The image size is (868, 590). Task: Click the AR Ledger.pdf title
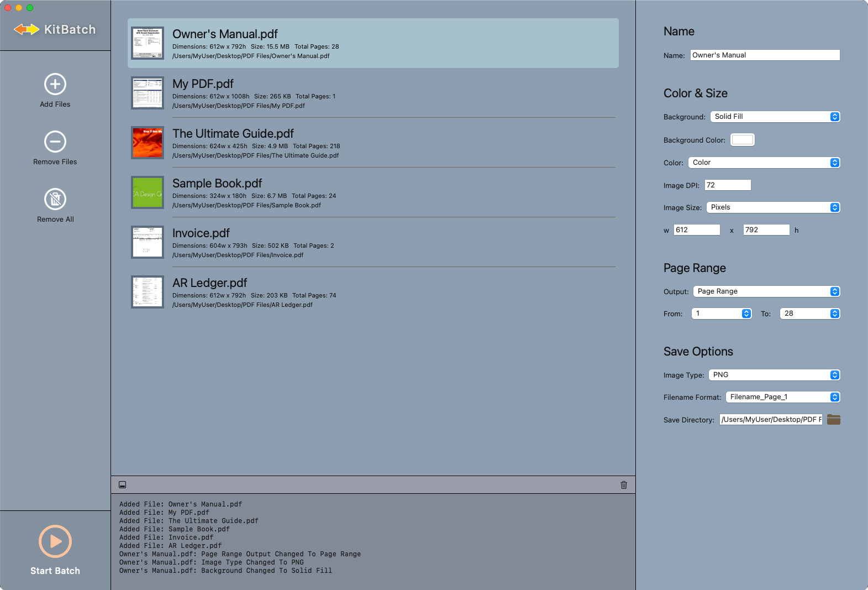pyautogui.click(x=210, y=283)
